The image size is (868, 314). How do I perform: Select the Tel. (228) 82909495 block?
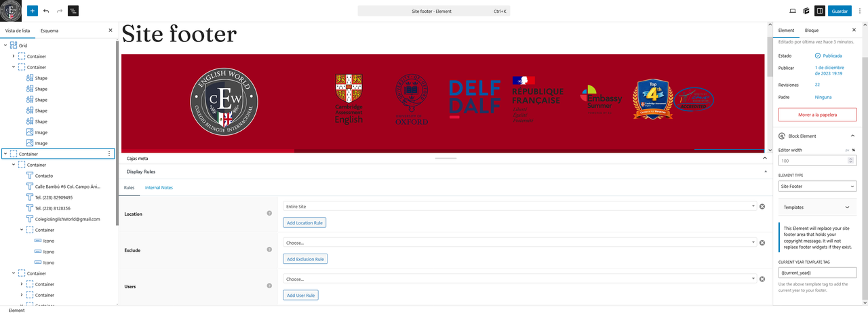tap(54, 197)
